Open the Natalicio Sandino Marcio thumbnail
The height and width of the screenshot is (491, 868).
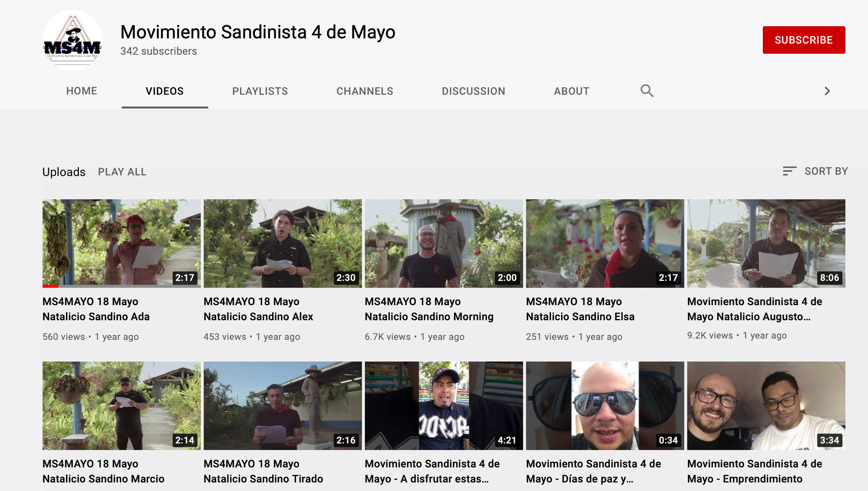click(121, 405)
